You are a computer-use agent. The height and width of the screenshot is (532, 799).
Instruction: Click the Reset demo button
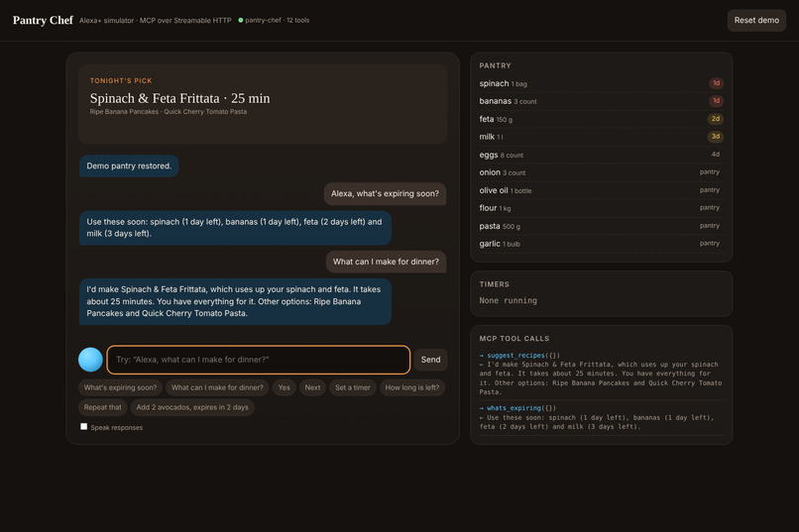(x=756, y=21)
